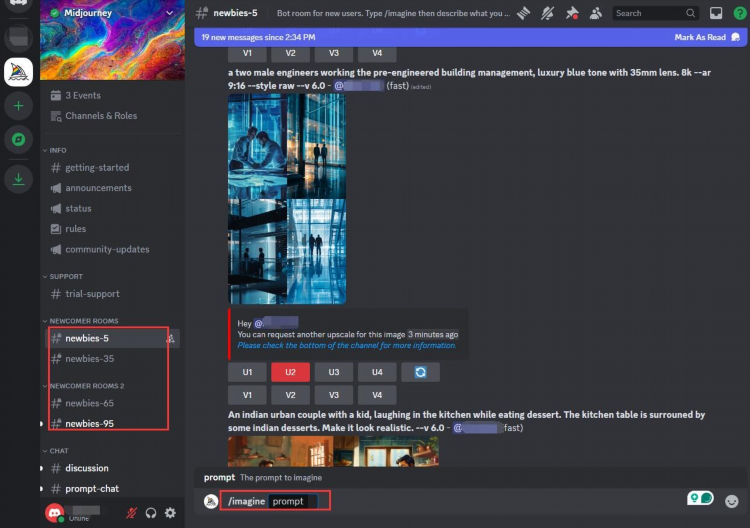Unmute the microphone icon
Image resolution: width=750 pixels, height=528 pixels.
tap(131, 513)
